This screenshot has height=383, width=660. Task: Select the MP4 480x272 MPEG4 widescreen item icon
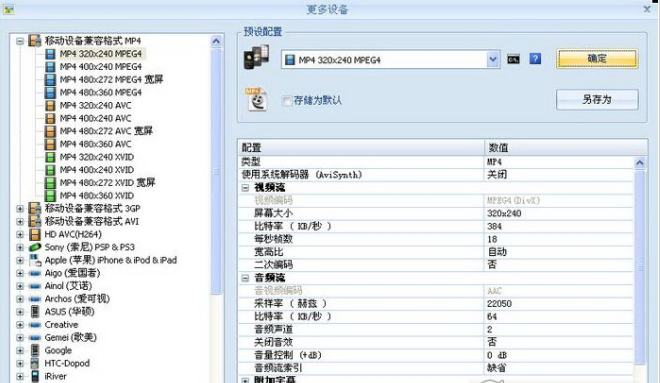click(x=50, y=80)
